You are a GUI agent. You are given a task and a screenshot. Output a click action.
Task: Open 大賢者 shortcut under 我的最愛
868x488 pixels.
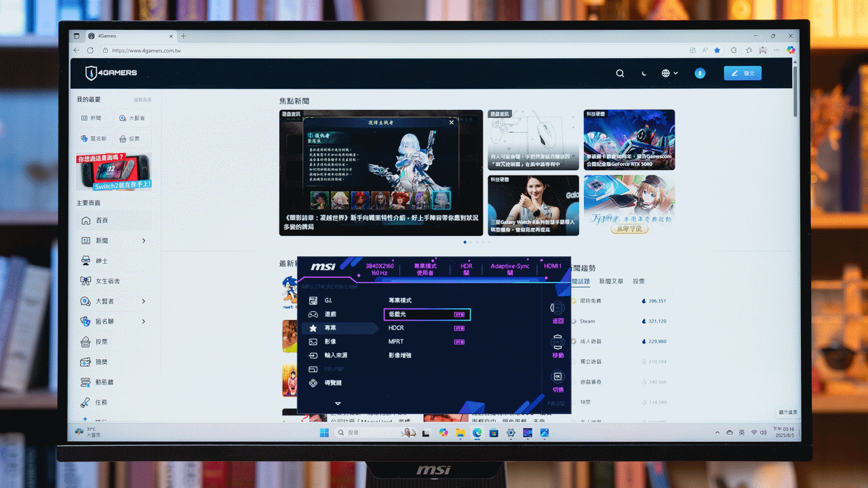pos(132,118)
